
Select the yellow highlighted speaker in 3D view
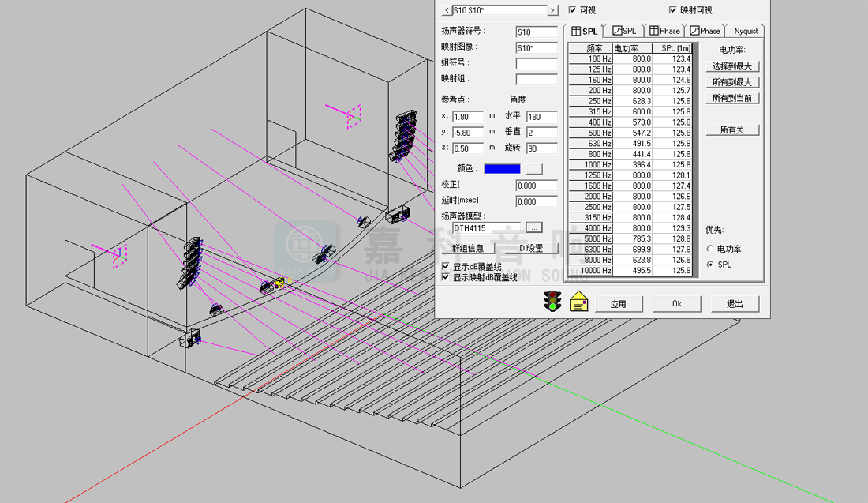279,283
